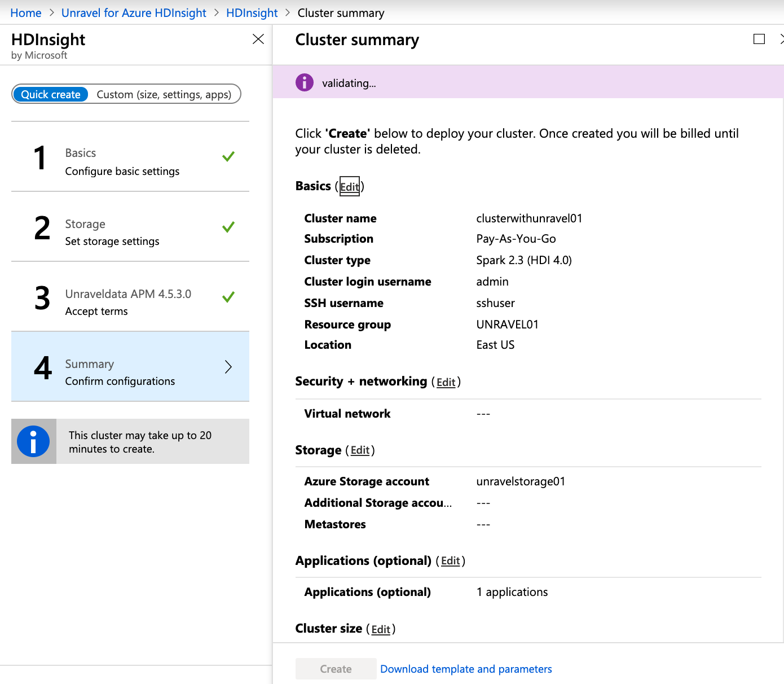
Task: Click the Additional Storage accou... label
Action: (x=378, y=503)
